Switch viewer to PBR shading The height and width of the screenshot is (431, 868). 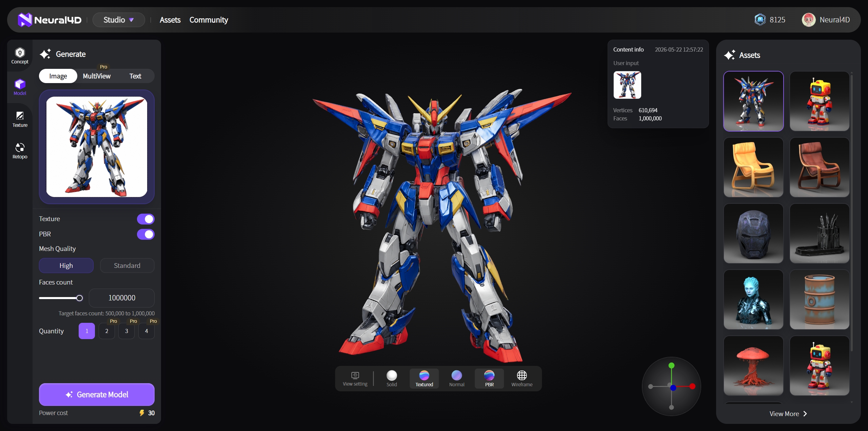click(x=489, y=378)
